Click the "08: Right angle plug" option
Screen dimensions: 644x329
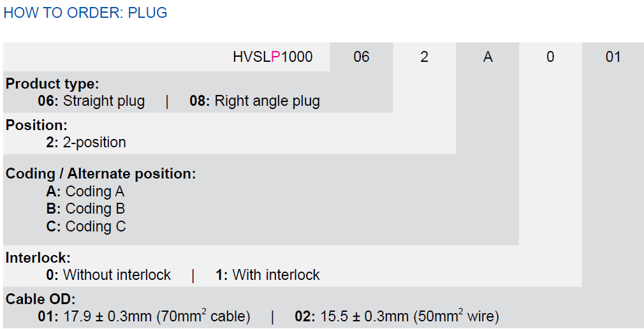tap(254, 101)
